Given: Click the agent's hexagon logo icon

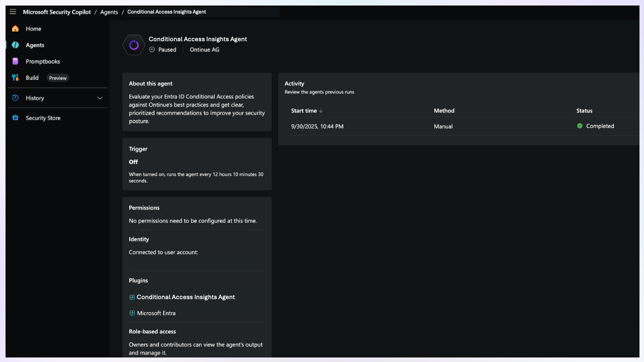Looking at the screenshot, I should pos(134,45).
